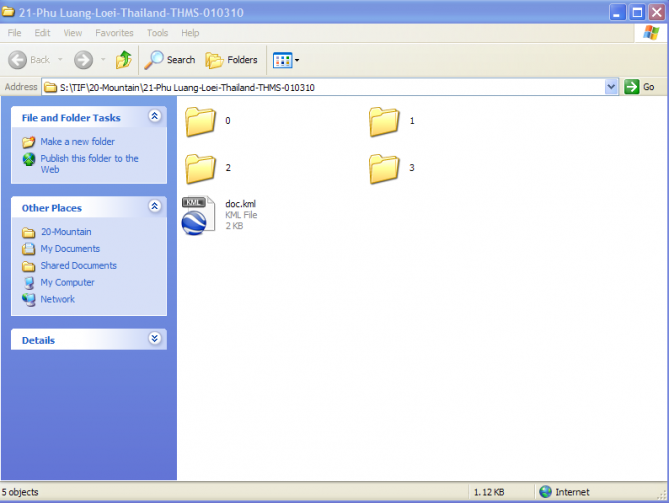Close the Explorer window
Image resolution: width=669 pixels, height=503 pixels.
click(657, 12)
